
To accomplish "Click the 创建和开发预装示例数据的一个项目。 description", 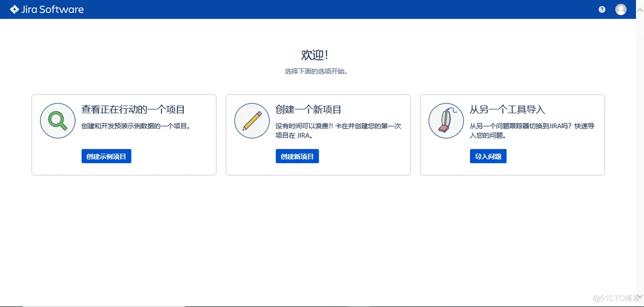I will 136,126.
